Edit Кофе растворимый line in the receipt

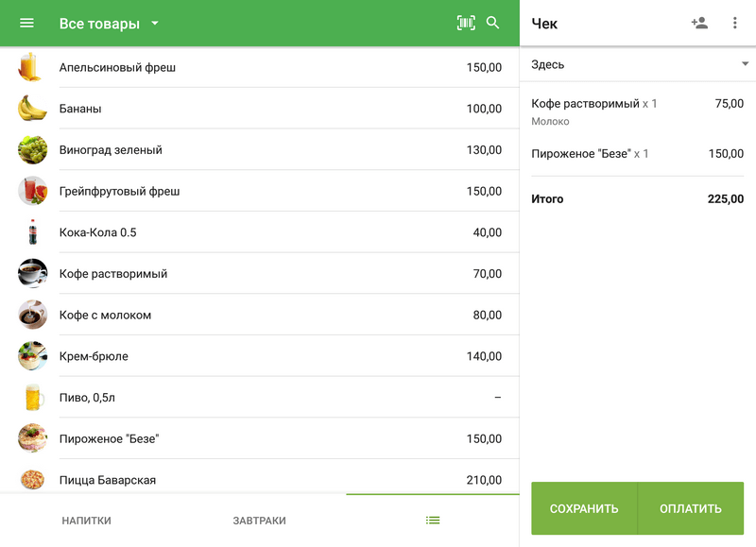(636, 111)
